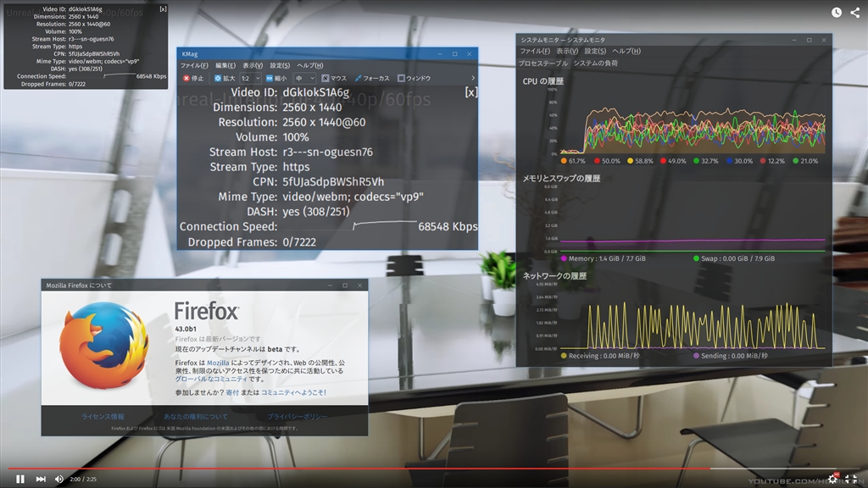Toggle フォーカス mode in KMag
The width and height of the screenshot is (868, 488).
click(x=372, y=79)
